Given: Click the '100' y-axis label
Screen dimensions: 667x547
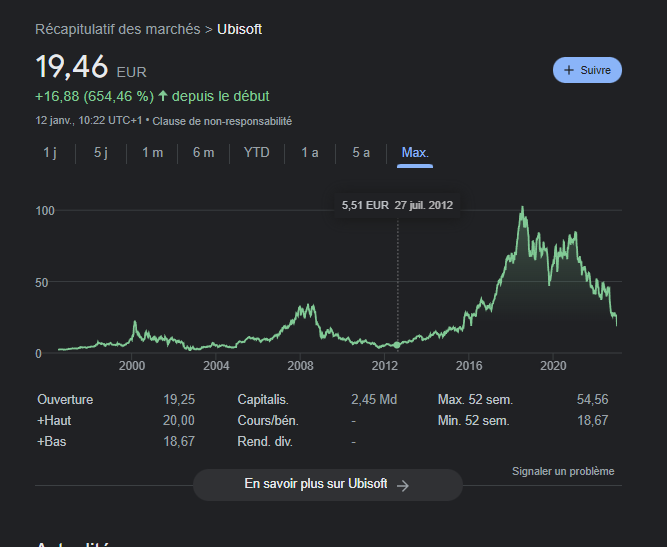Looking at the screenshot, I should (x=45, y=211).
